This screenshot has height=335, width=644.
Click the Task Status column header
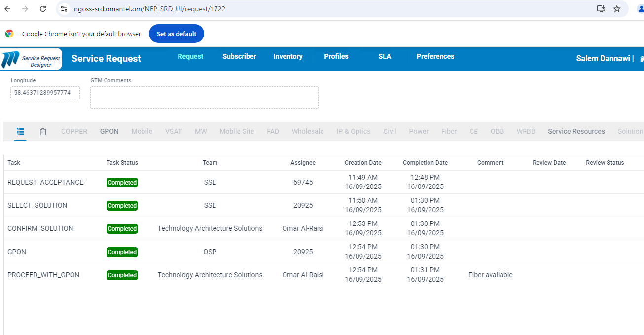pos(122,163)
